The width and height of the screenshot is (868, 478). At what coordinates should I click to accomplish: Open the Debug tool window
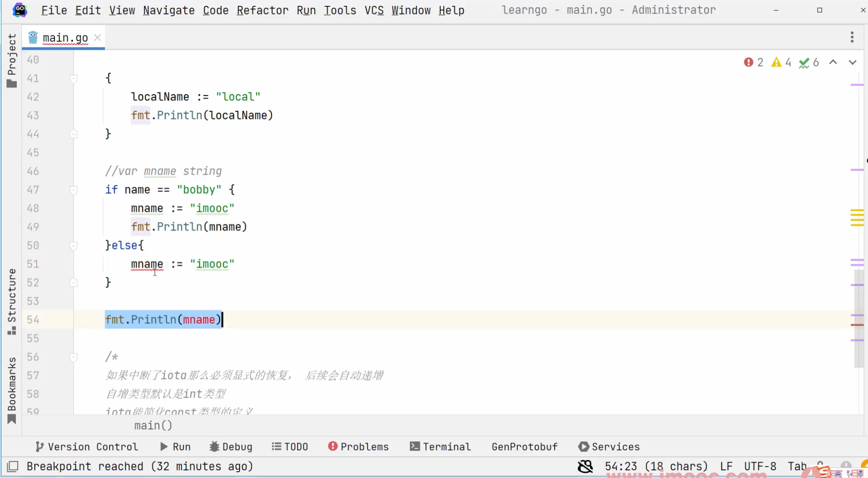pyautogui.click(x=231, y=447)
